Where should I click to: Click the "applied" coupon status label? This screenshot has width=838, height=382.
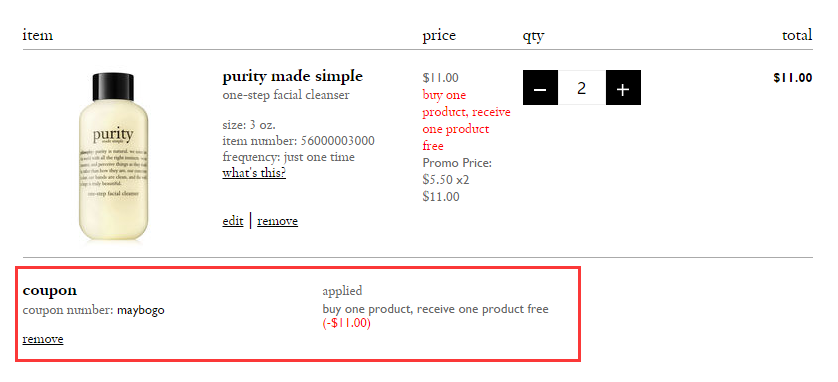pyautogui.click(x=342, y=291)
